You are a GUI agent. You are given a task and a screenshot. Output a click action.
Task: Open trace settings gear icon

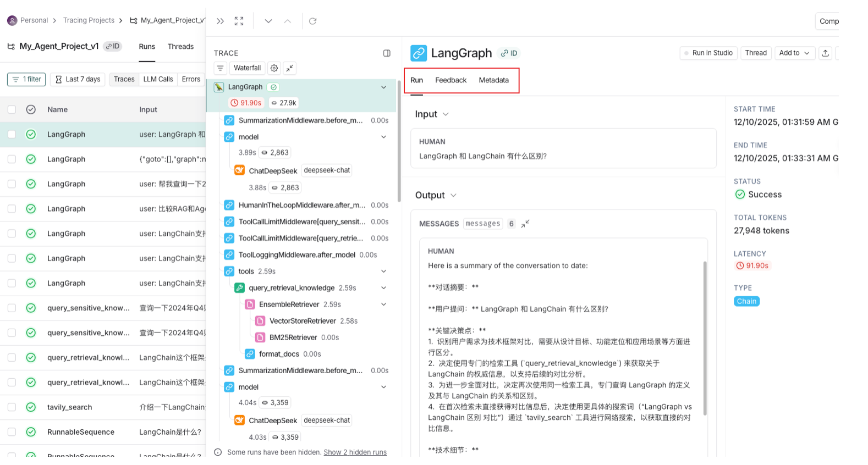[274, 68]
